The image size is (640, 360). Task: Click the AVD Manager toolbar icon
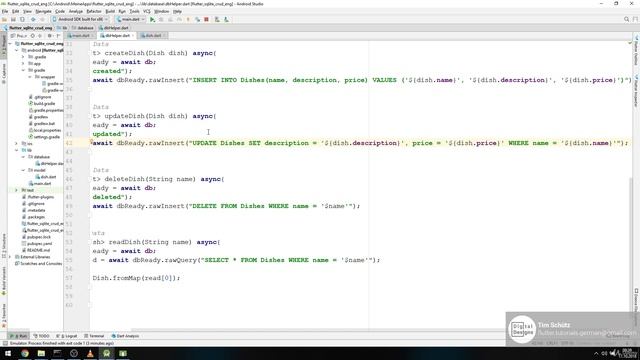(x=217, y=19)
